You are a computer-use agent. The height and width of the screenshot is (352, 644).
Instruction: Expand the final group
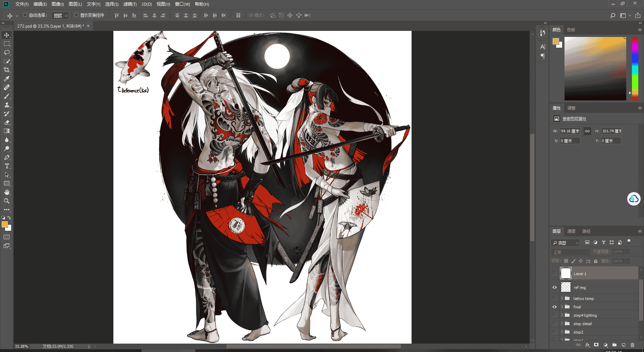pyautogui.click(x=562, y=307)
